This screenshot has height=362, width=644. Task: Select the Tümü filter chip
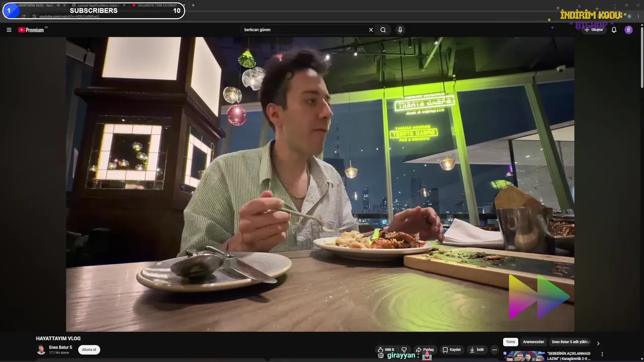[x=511, y=342]
